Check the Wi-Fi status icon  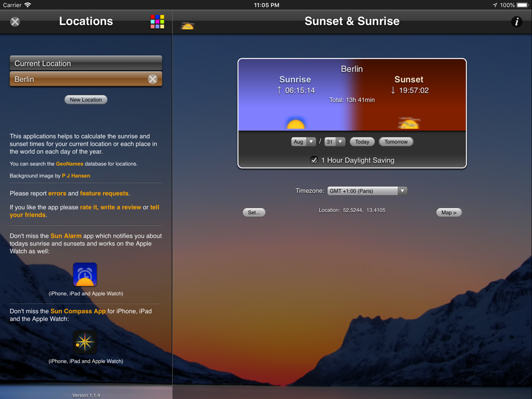28,5
